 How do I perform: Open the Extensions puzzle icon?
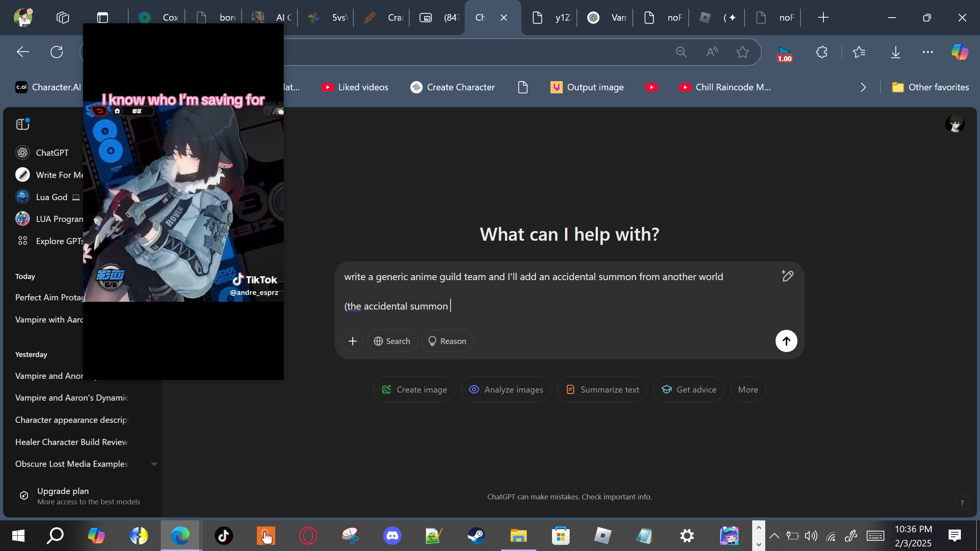coord(822,52)
